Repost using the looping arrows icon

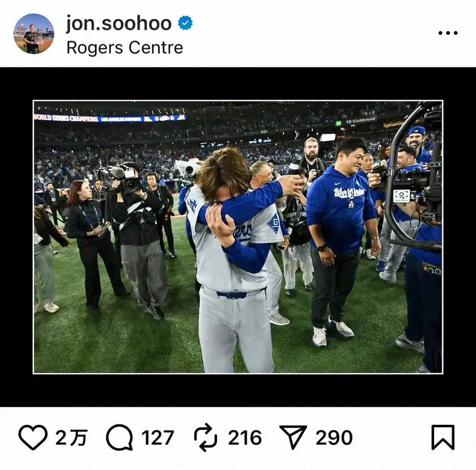tap(206, 438)
